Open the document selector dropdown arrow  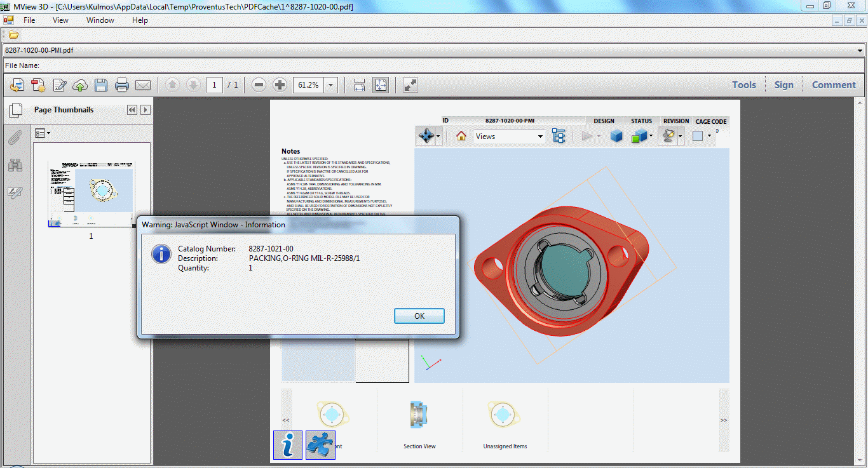coord(860,50)
